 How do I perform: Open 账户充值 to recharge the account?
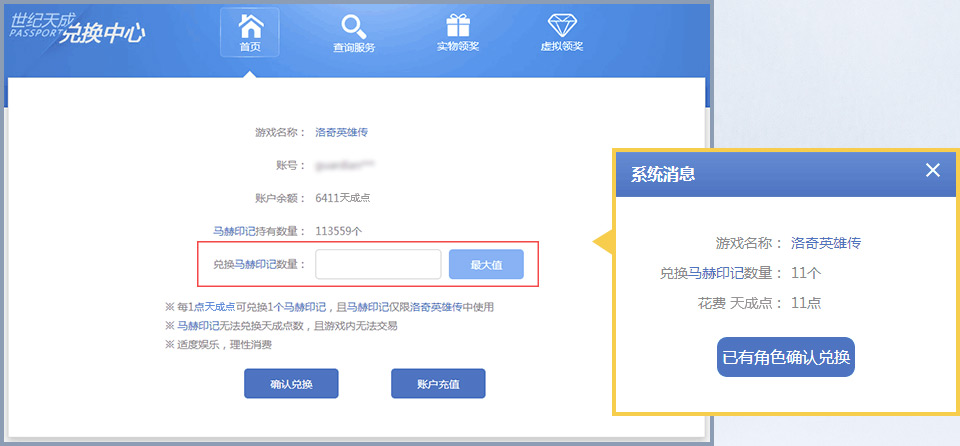tap(438, 384)
